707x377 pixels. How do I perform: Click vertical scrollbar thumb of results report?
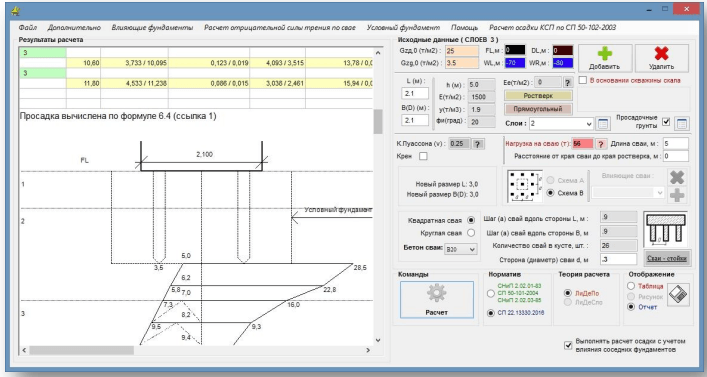pyautogui.click(x=378, y=122)
